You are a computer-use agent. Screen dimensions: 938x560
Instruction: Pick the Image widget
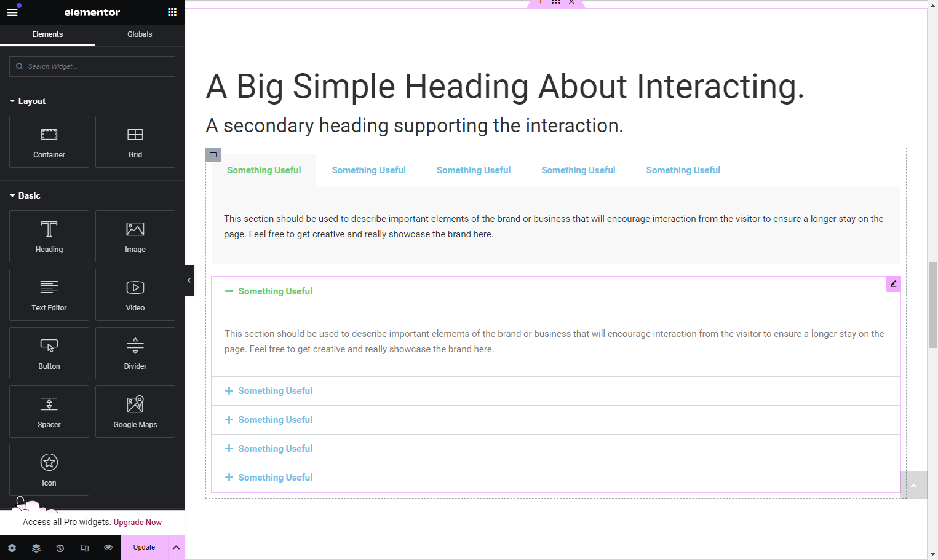[x=135, y=236]
